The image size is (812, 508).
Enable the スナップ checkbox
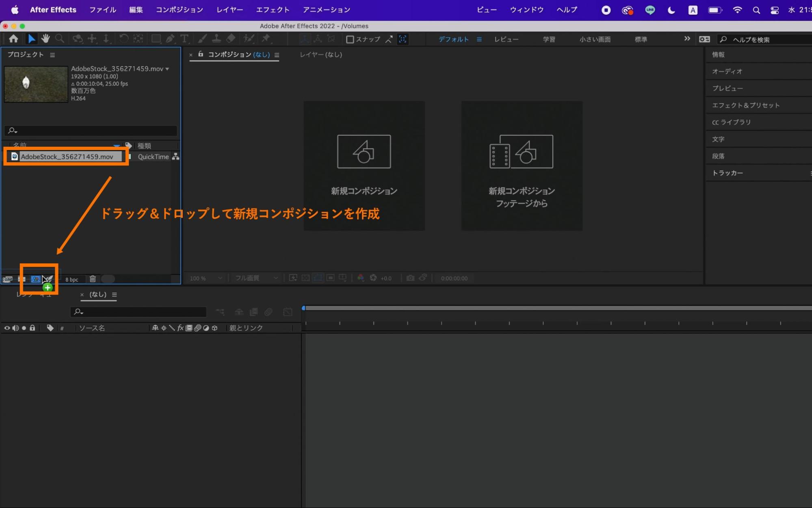pyautogui.click(x=350, y=39)
